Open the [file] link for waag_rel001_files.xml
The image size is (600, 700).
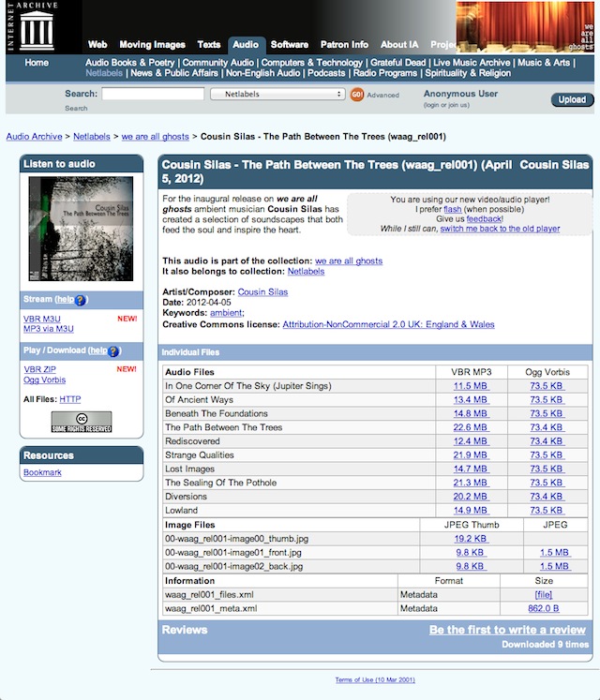click(543, 595)
